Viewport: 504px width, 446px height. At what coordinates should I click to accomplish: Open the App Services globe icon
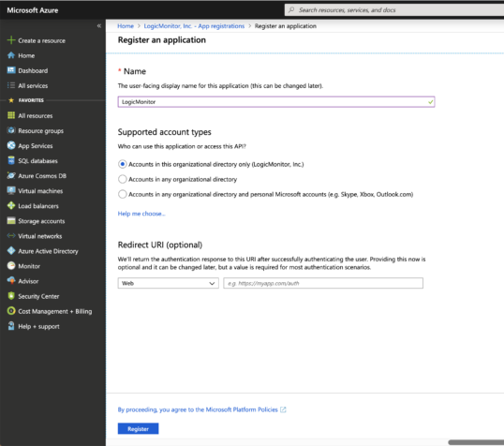11,145
